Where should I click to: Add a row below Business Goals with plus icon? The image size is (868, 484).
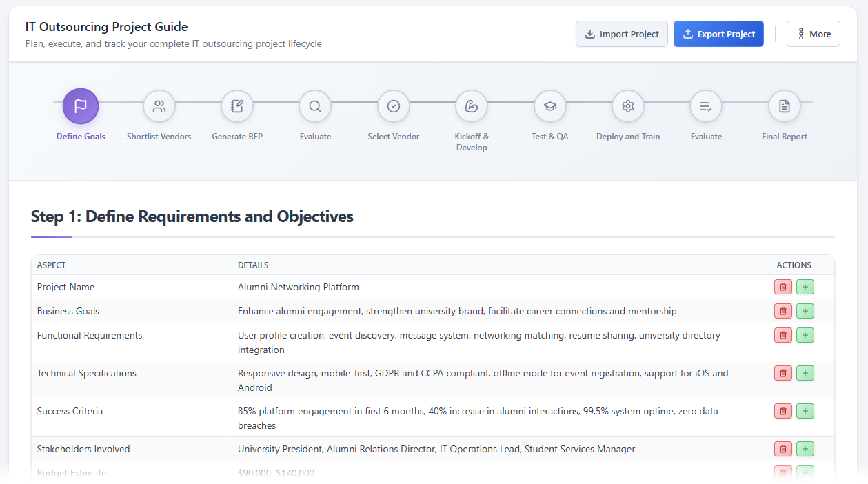coord(805,311)
